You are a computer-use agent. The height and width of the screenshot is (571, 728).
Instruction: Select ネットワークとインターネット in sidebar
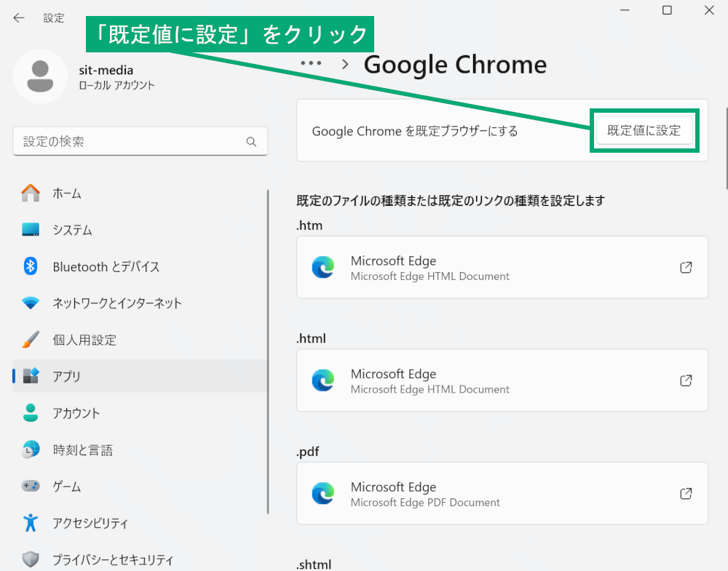pos(140,303)
